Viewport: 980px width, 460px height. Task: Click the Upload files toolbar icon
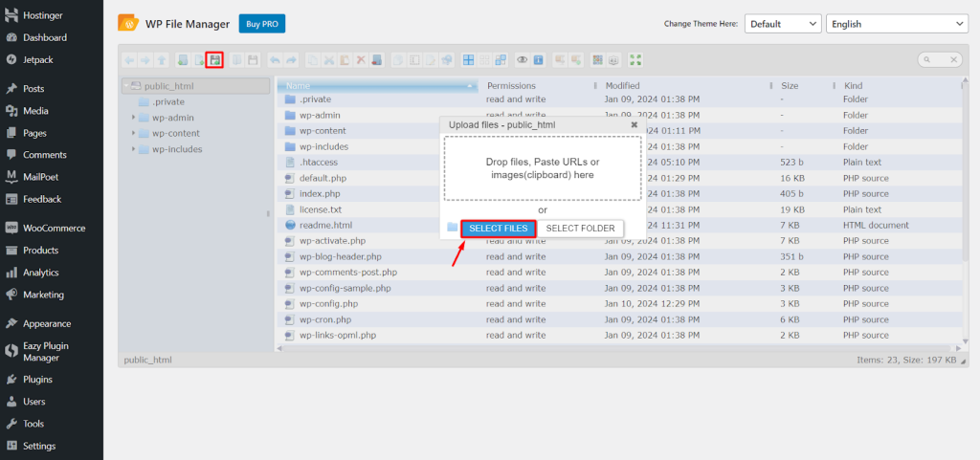(x=214, y=60)
